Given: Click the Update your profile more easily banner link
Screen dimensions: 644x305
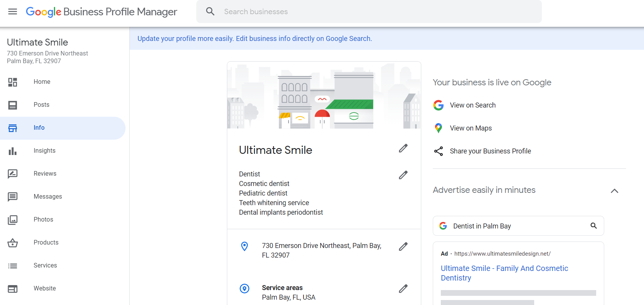Looking at the screenshot, I should pyautogui.click(x=254, y=39).
